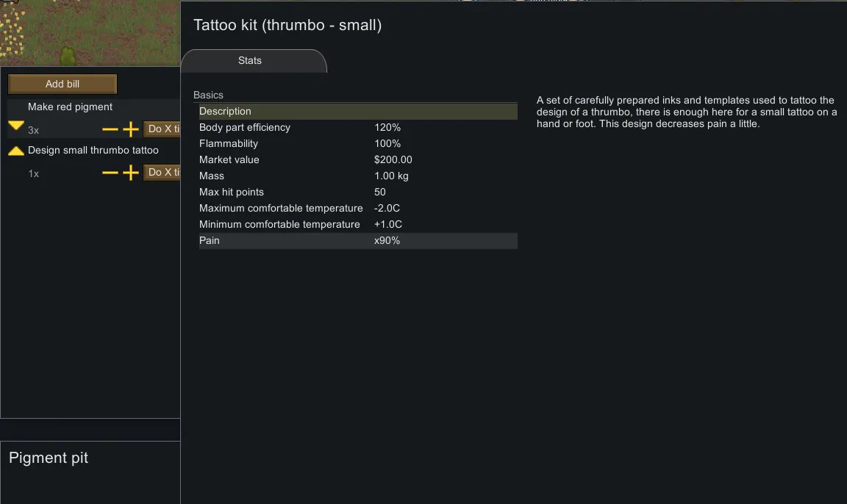The height and width of the screenshot is (504, 847).
Task: Select the Max hit points row
Action: tap(358, 192)
